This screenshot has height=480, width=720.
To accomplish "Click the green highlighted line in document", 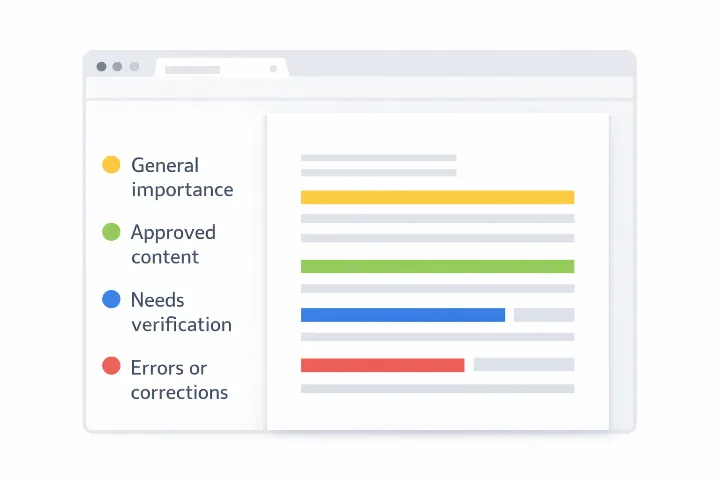I will (x=437, y=266).
